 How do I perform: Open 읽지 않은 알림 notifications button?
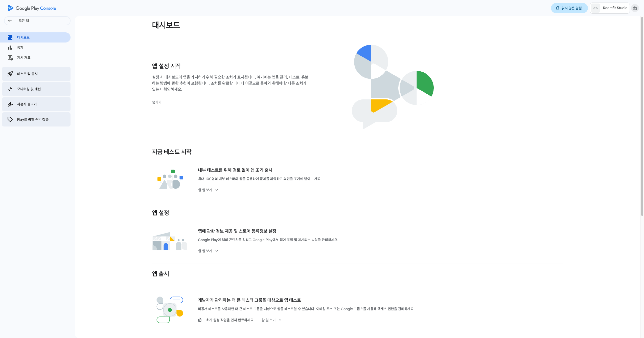[x=569, y=8]
